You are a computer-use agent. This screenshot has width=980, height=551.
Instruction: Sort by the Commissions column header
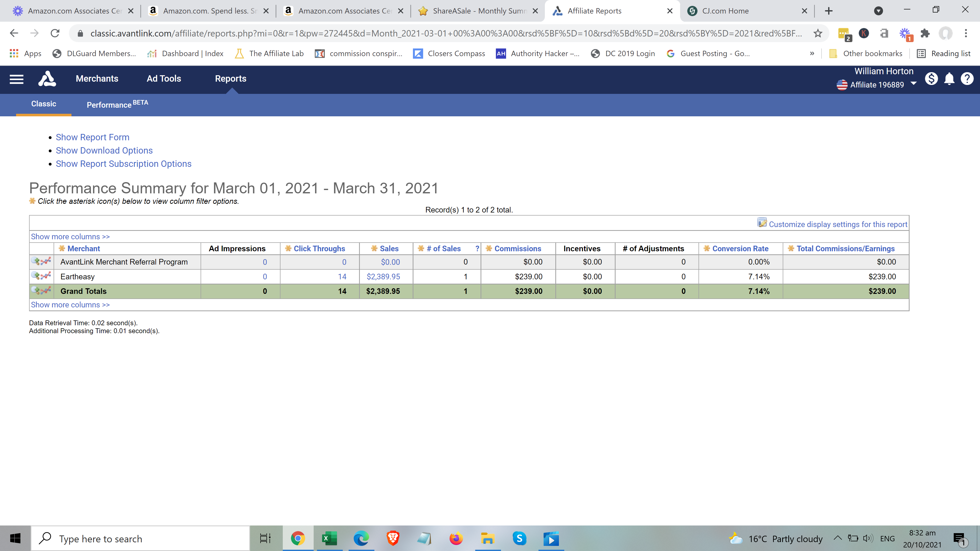[517, 248]
